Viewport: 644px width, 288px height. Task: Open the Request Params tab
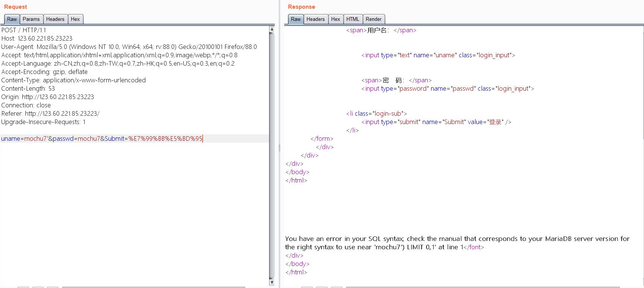(31, 19)
